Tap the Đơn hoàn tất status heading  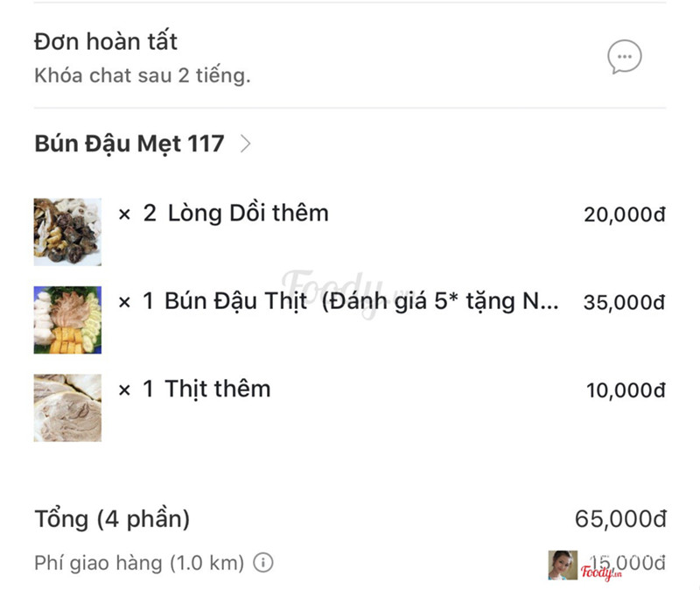pos(106,41)
